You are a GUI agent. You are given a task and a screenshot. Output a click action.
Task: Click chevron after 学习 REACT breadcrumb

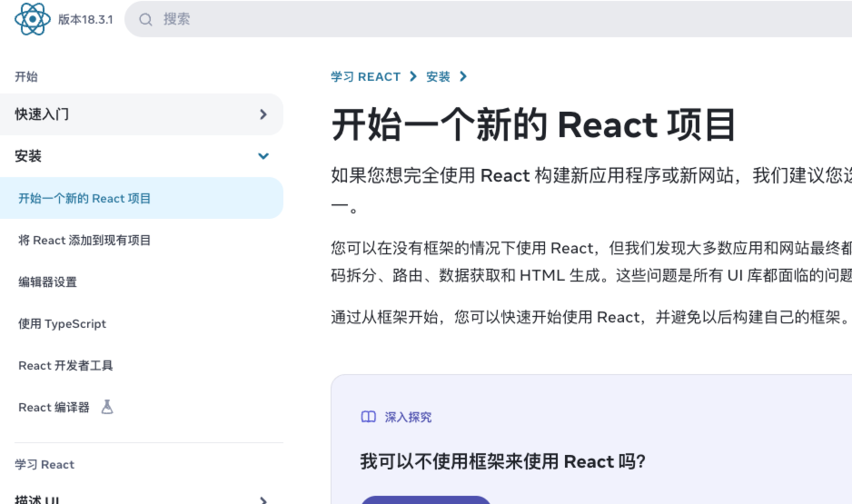click(413, 76)
